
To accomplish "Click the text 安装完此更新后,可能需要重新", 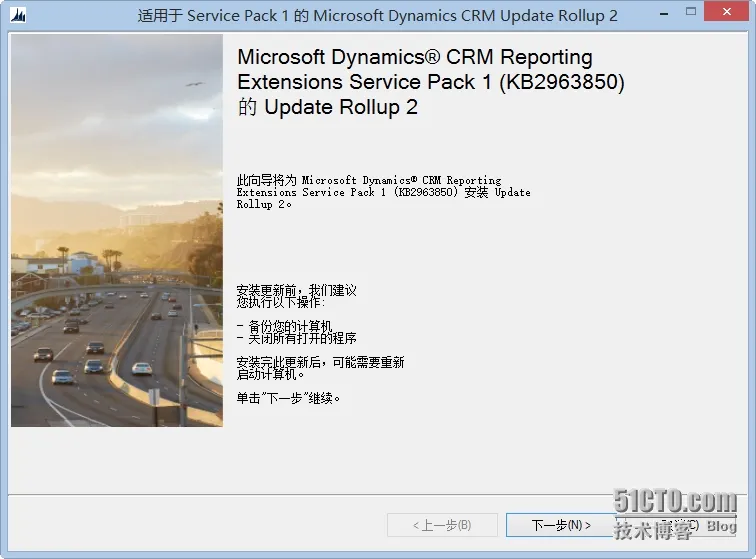I will pyautogui.click(x=320, y=362).
